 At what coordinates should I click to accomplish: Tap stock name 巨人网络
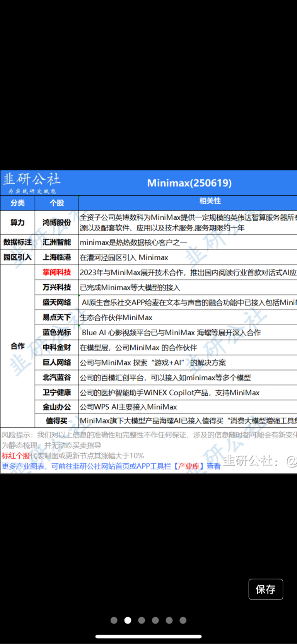point(57,362)
